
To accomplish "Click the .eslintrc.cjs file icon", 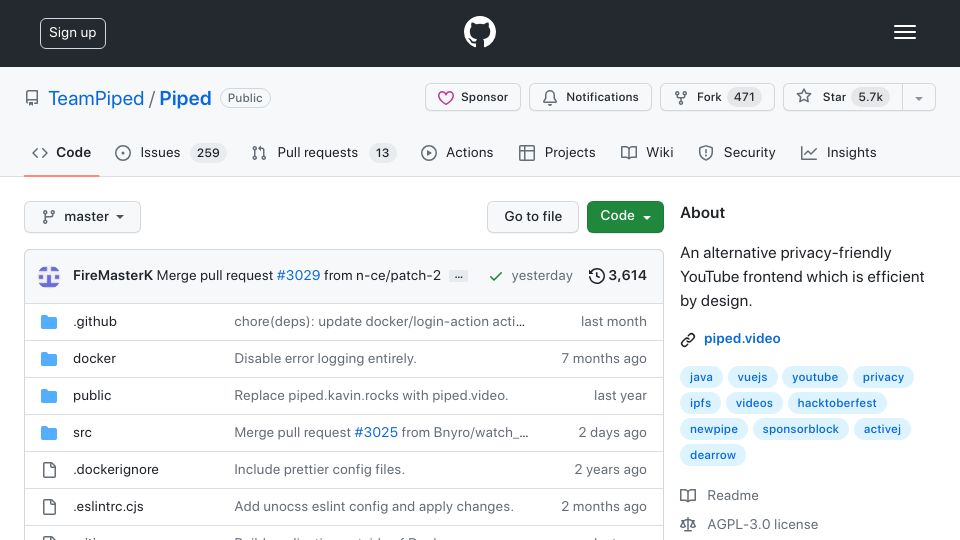I will coord(50,507).
